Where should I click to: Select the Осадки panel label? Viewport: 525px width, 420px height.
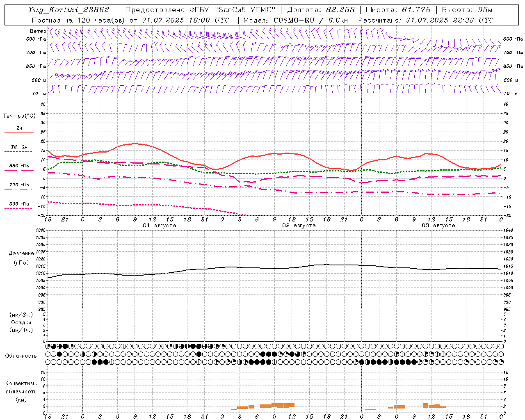pos(21,322)
